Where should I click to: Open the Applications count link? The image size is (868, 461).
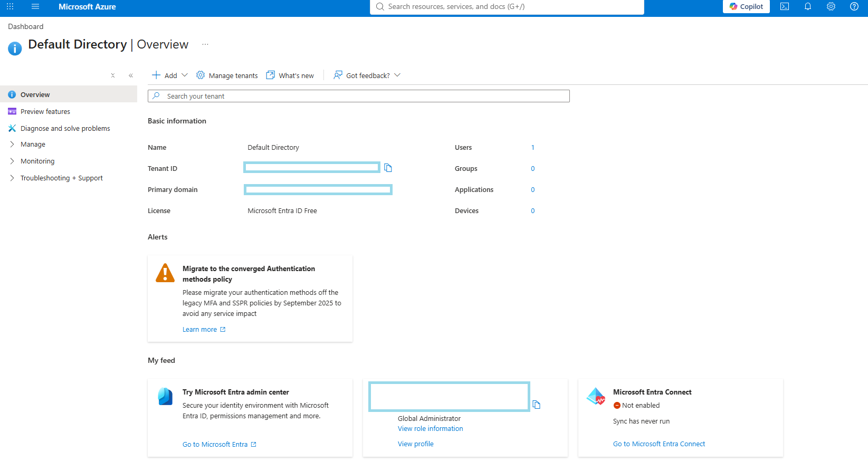533,189
